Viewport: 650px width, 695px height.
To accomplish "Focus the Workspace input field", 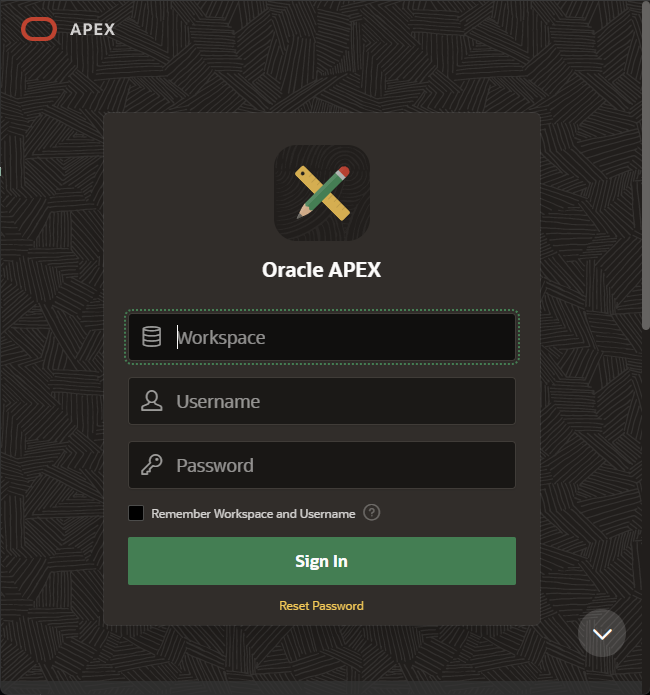I will tap(322, 337).
